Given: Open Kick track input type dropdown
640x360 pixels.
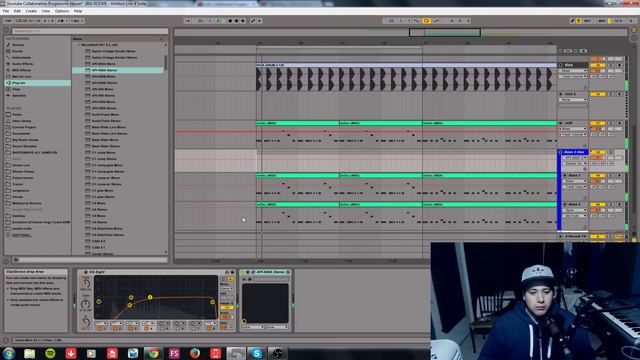Looking at the screenshot, I should tap(573, 71).
